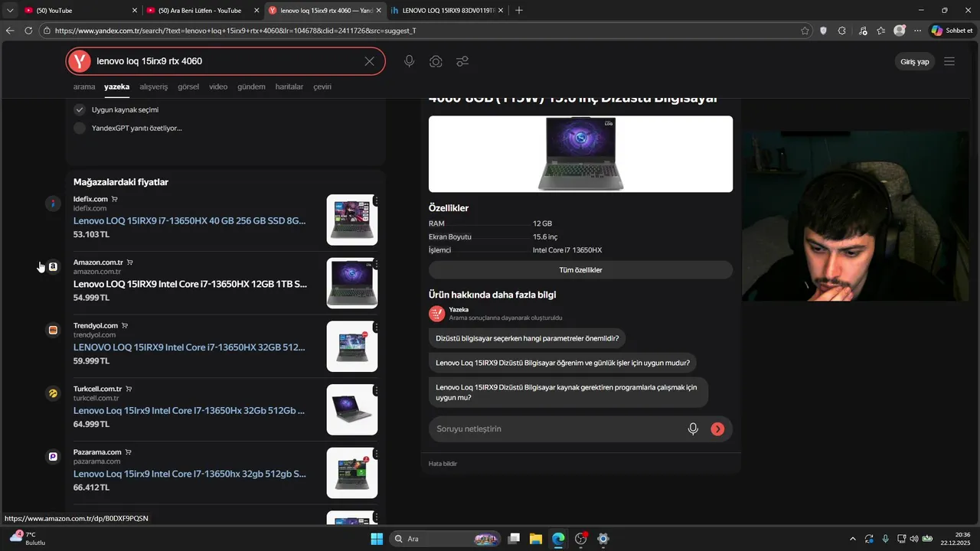The image size is (980, 551).
Task: Open the Trendyol LENOVO LOQ 32GB listing link
Action: coord(189,347)
